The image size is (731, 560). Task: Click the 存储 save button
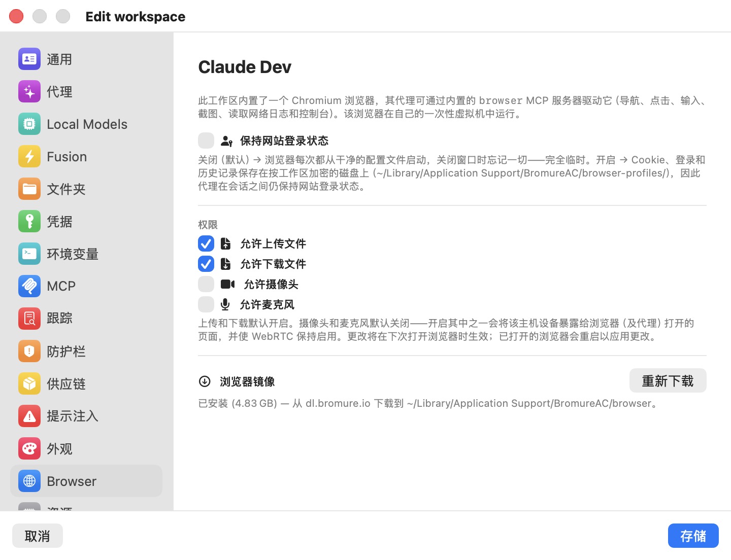coord(693,536)
